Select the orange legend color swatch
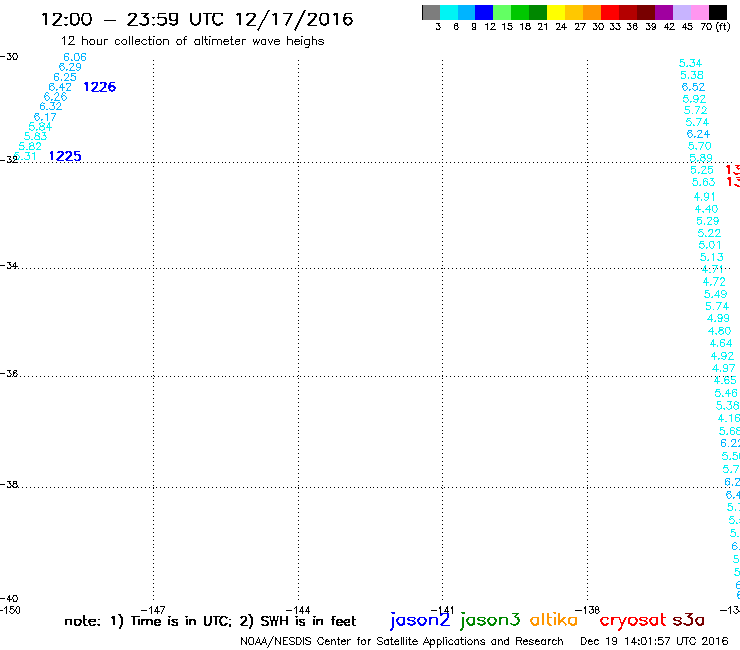Viewport: 740px width, 650px height. pos(592,12)
